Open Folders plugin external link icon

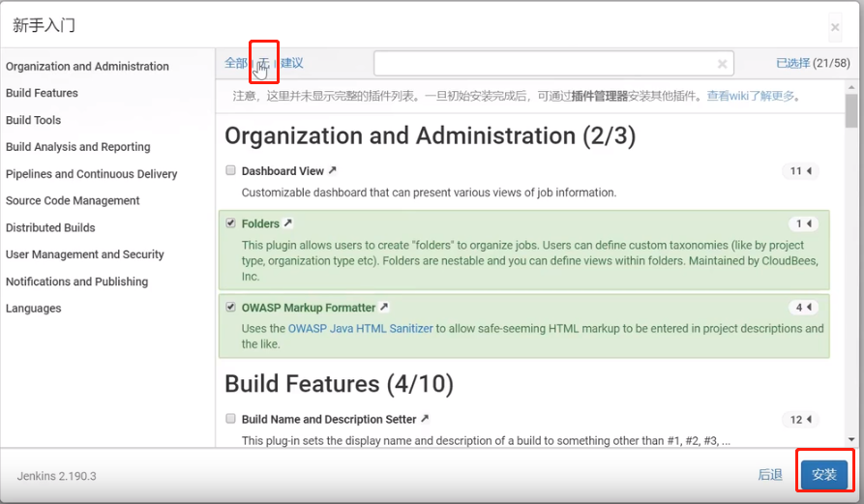tap(287, 223)
